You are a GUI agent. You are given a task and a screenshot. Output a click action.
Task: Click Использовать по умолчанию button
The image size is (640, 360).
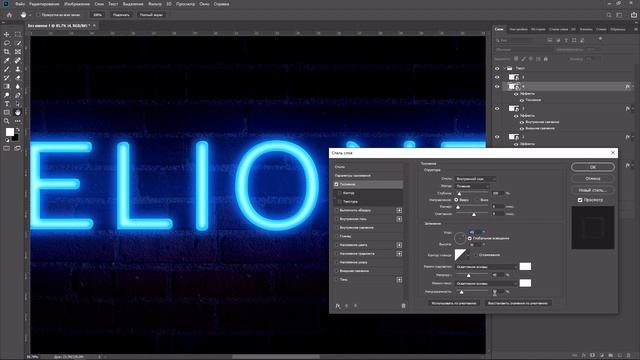[454, 303]
